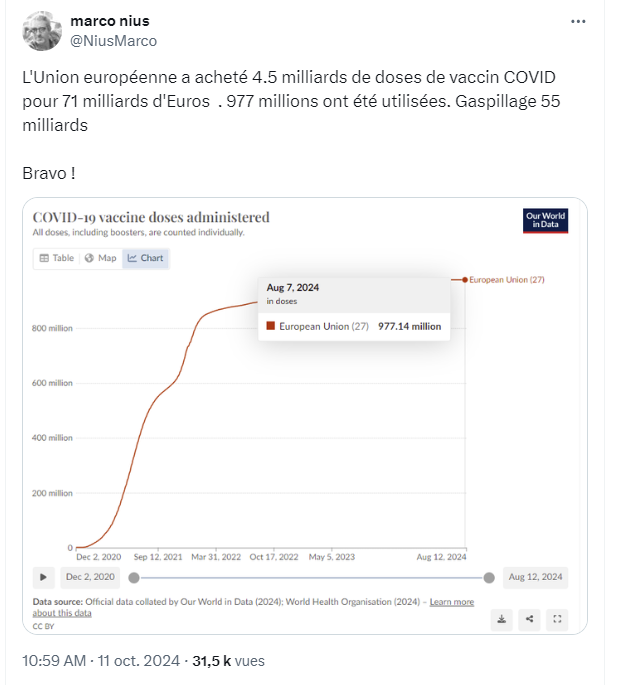
Task: Select the Chart tab
Action: 145,258
